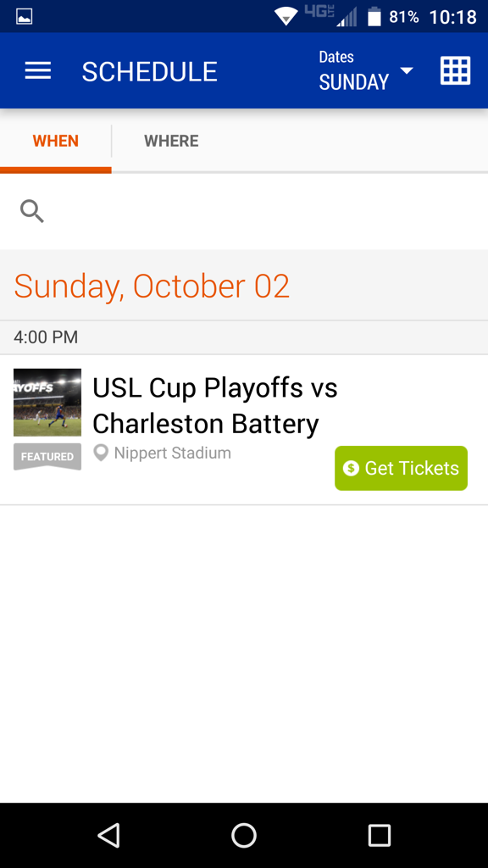Image resolution: width=488 pixels, height=868 pixels.
Task: Tap the search magnifier icon
Action: (x=31, y=210)
